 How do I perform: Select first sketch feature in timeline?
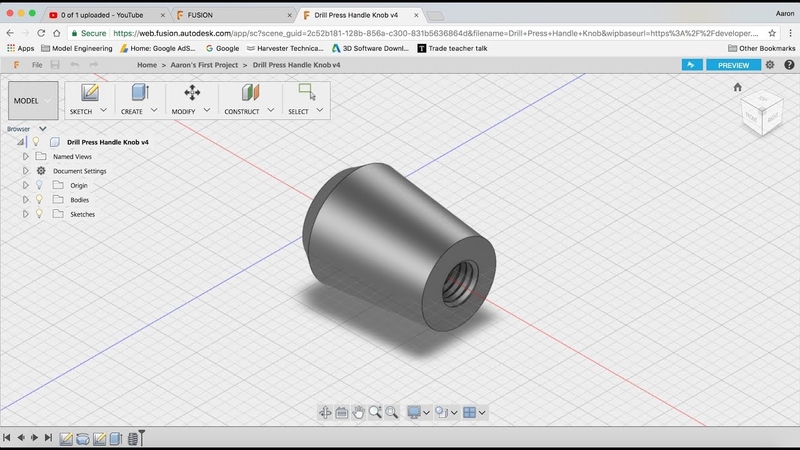(66, 438)
